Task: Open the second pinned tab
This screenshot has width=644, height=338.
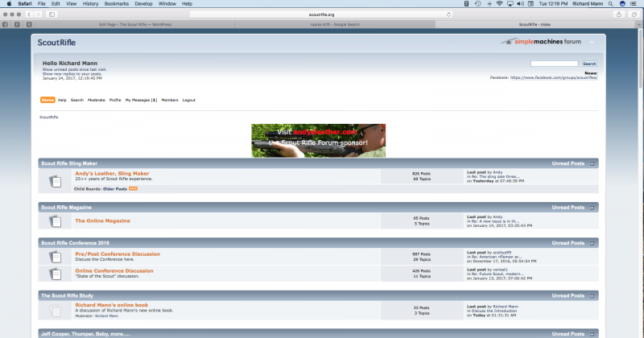Action: [17, 25]
